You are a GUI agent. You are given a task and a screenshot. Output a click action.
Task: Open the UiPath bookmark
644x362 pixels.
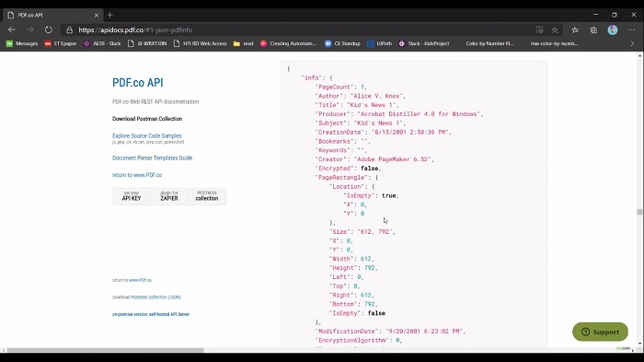[x=379, y=43]
